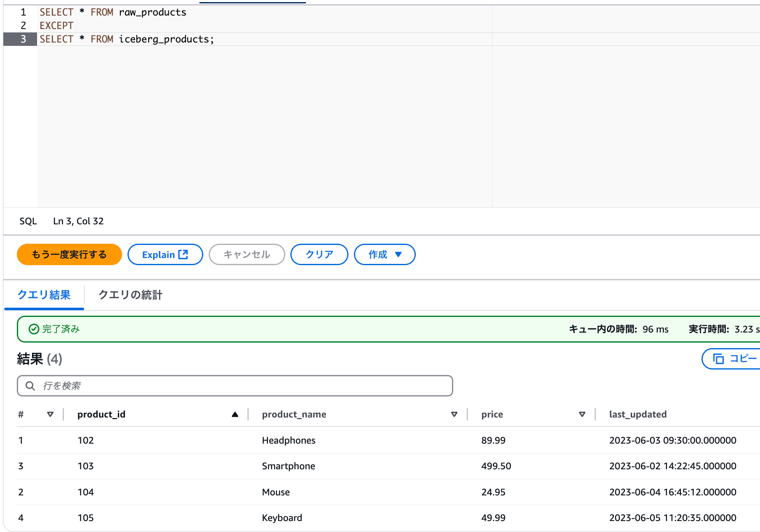Click line 1 SELECT * FROM raw_products

click(x=113, y=12)
